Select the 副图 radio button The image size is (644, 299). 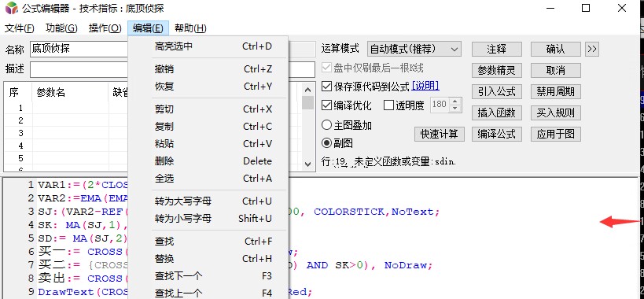(326, 143)
